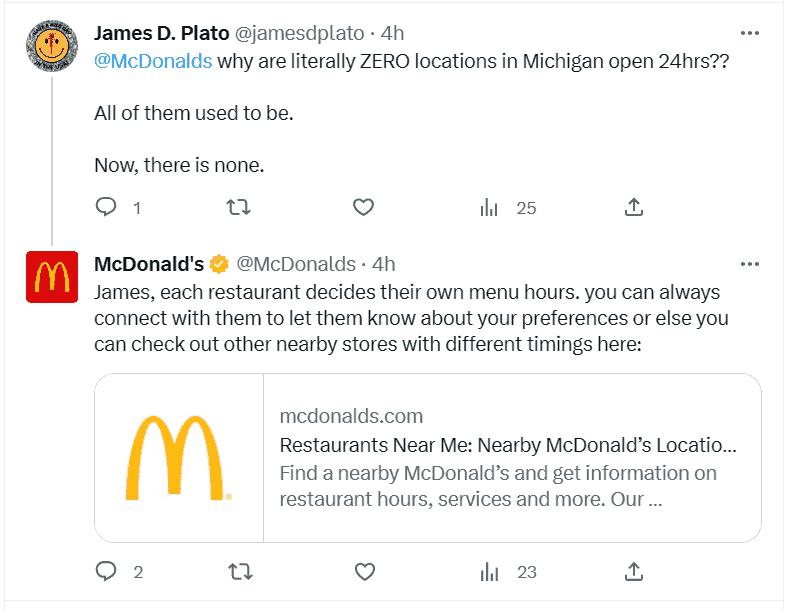Screen dimensions: 787x610
Task: Like James D. Plato's tweet
Action: pyautogui.click(x=364, y=208)
